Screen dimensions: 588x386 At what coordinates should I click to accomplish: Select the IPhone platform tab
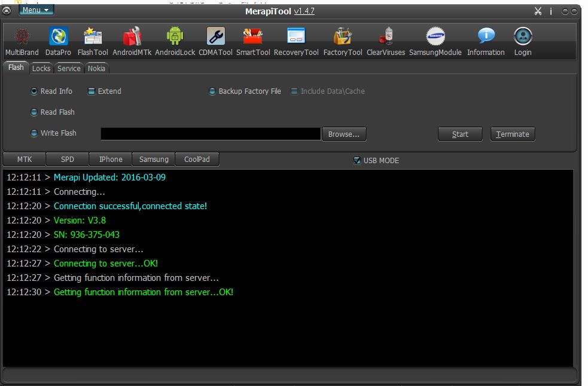pyautogui.click(x=111, y=160)
